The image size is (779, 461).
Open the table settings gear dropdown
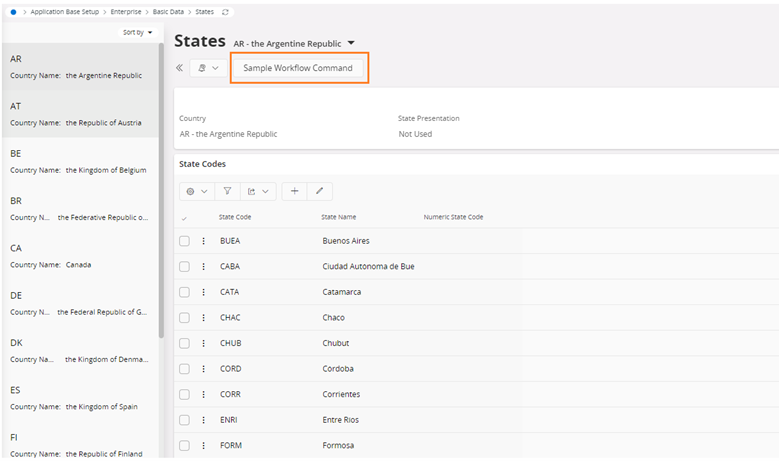coord(195,191)
